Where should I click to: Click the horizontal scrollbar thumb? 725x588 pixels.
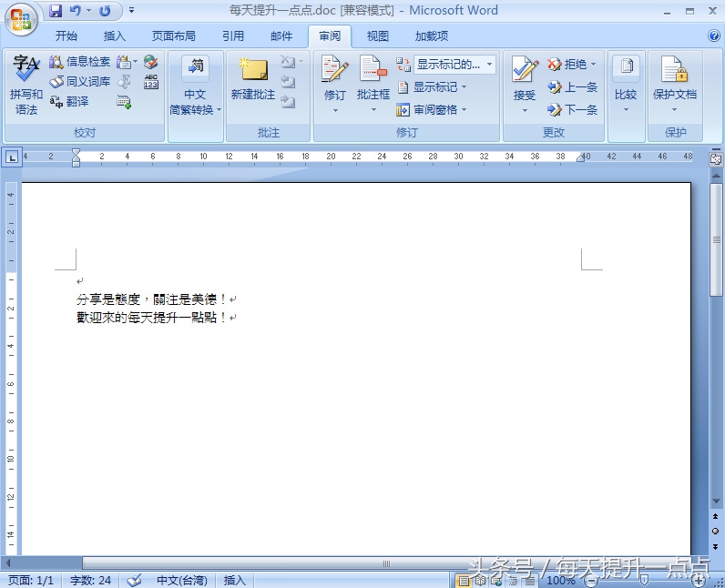[386, 563]
